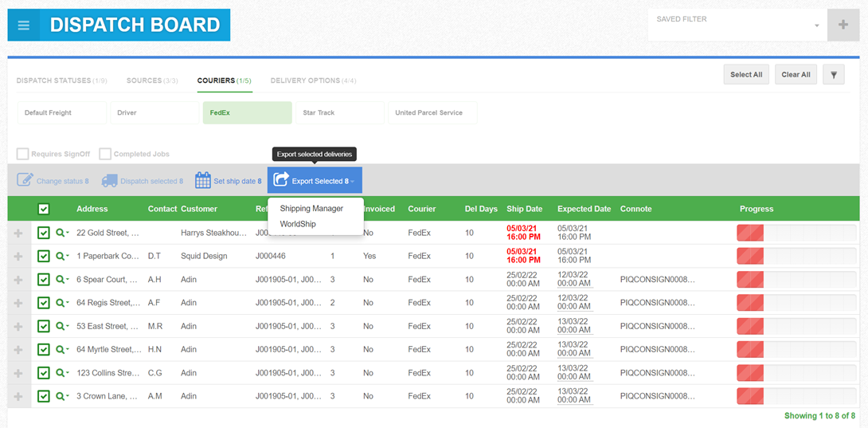The width and height of the screenshot is (868, 428).
Task: Uncheck the 22 Gold Street row checkbox
Action: (x=44, y=233)
